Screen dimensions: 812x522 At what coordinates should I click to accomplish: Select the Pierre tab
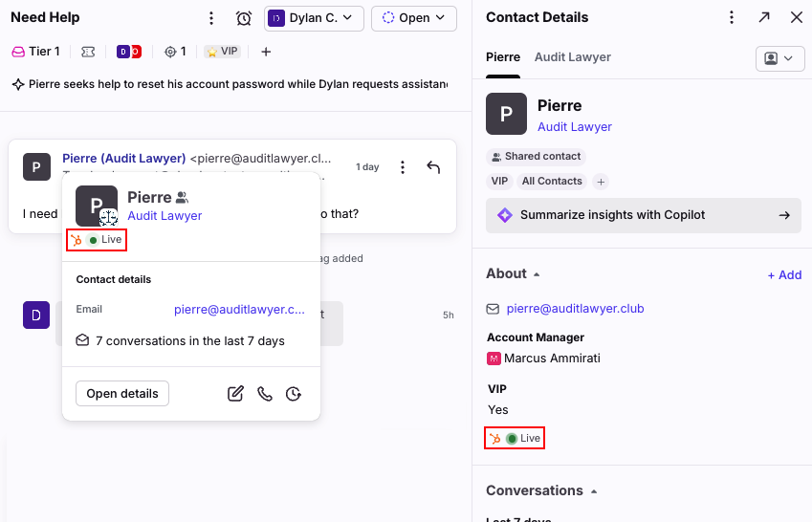(503, 57)
